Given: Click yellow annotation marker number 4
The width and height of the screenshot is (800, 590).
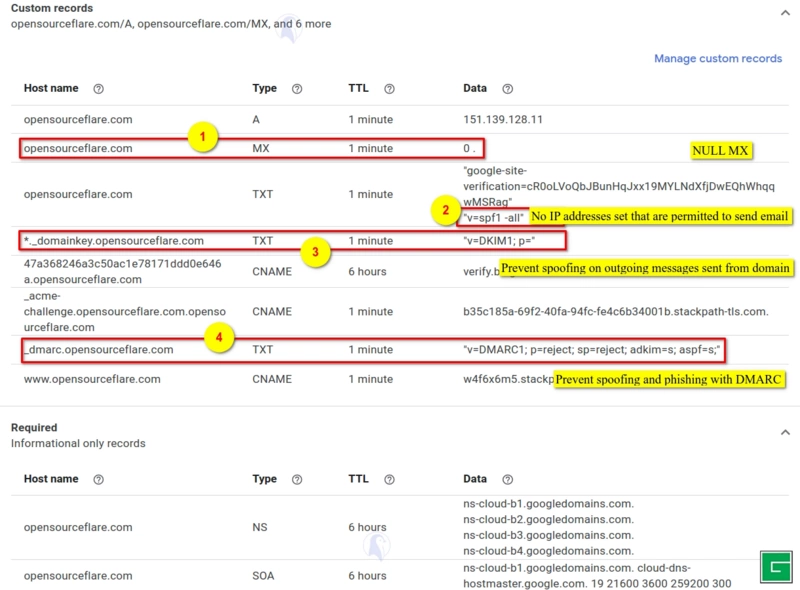Looking at the screenshot, I should pos(220,338).
